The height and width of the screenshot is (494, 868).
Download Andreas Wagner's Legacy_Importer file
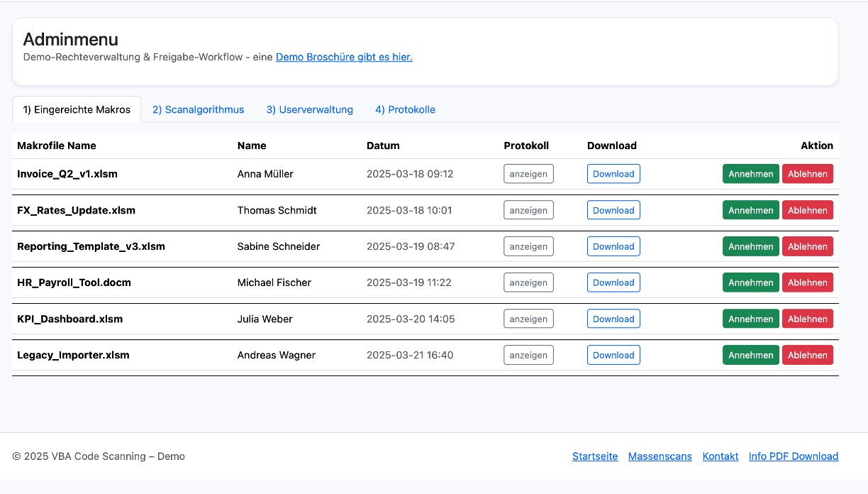click(613, 355)
